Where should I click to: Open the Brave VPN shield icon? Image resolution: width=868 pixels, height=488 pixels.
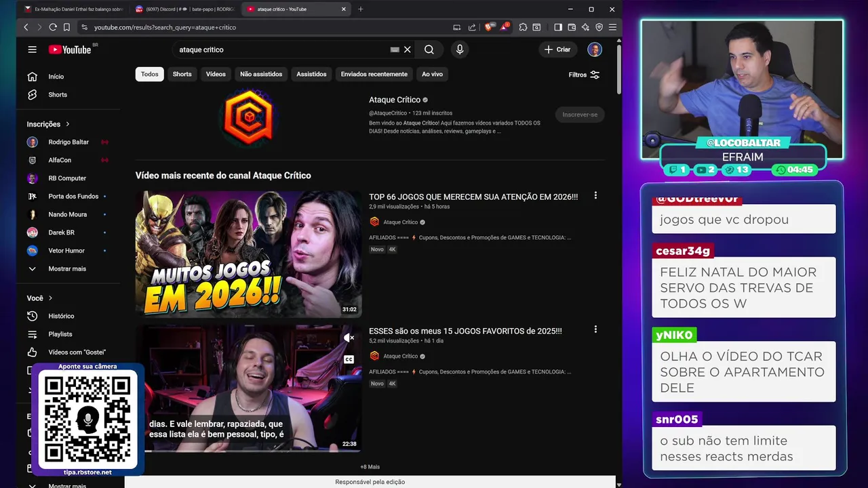tap(599, 27)
